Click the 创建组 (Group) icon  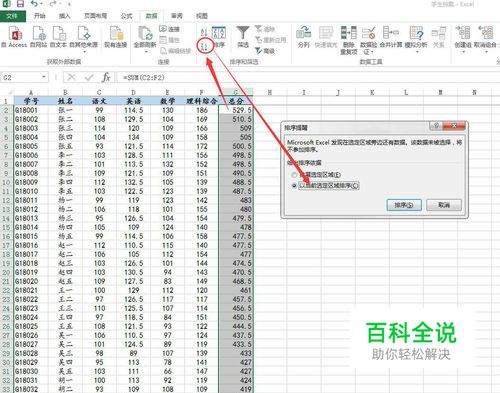[x=463, y=33]
